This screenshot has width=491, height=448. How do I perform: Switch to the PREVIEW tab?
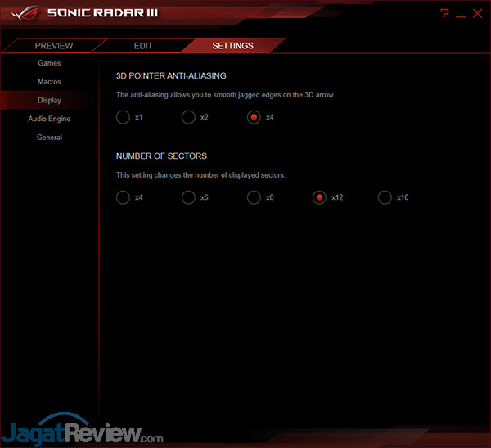pyautogui.click(x=54, y=46)
